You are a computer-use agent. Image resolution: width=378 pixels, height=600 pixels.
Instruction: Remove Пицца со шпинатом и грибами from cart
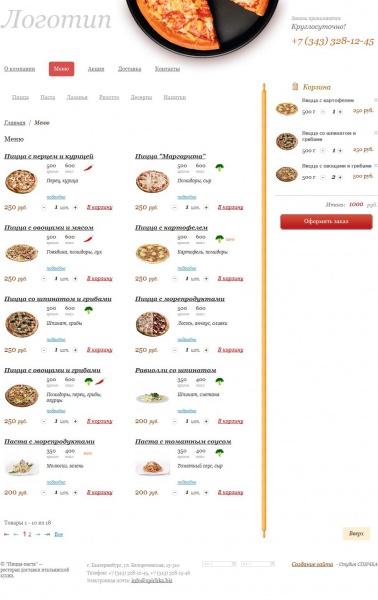pyautogui.click(x=375, y=133)
